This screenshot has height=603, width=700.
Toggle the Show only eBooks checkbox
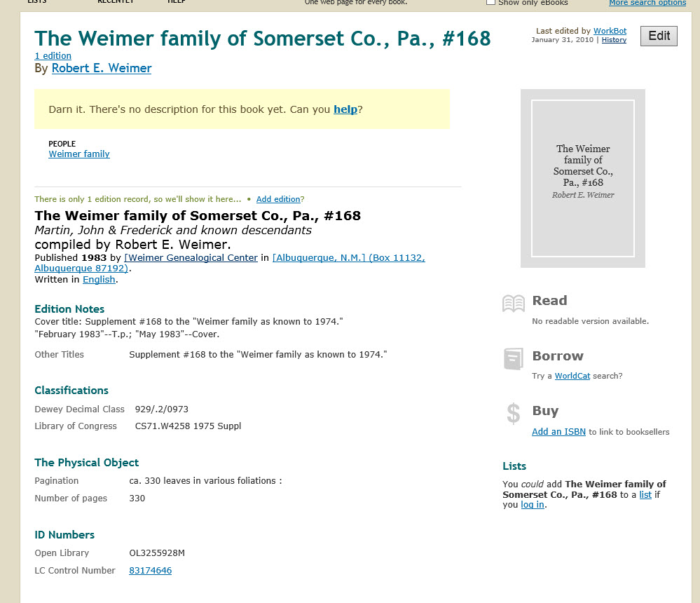click(490, 2)
